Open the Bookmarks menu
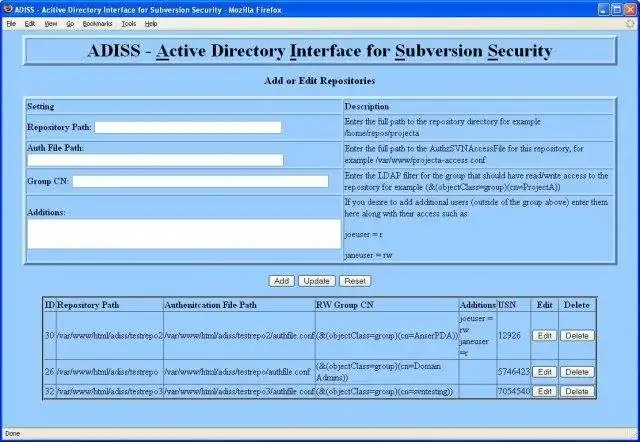Screen dimensions: 640x442 coord(97,24)
